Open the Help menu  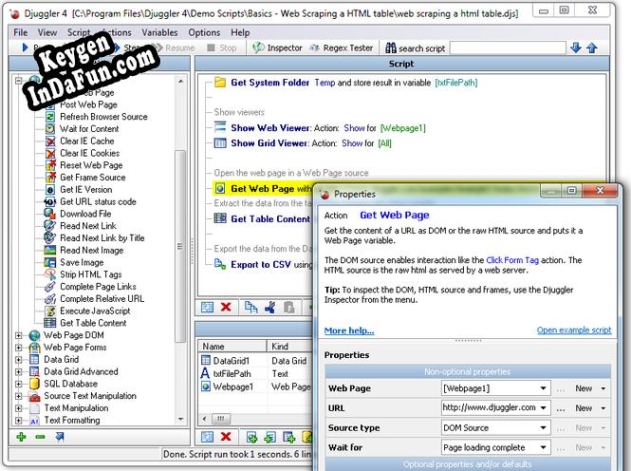point(240,33)
